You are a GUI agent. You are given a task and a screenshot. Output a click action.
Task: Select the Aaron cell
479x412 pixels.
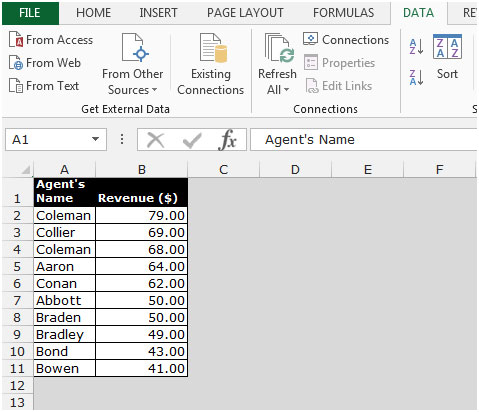[65, 266]
